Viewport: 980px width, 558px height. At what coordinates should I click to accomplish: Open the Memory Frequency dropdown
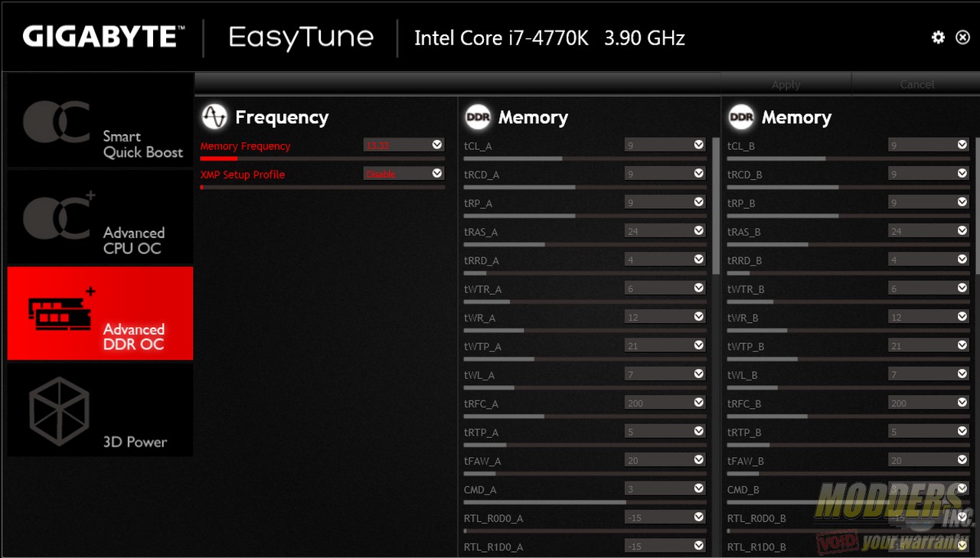point(403,145)
